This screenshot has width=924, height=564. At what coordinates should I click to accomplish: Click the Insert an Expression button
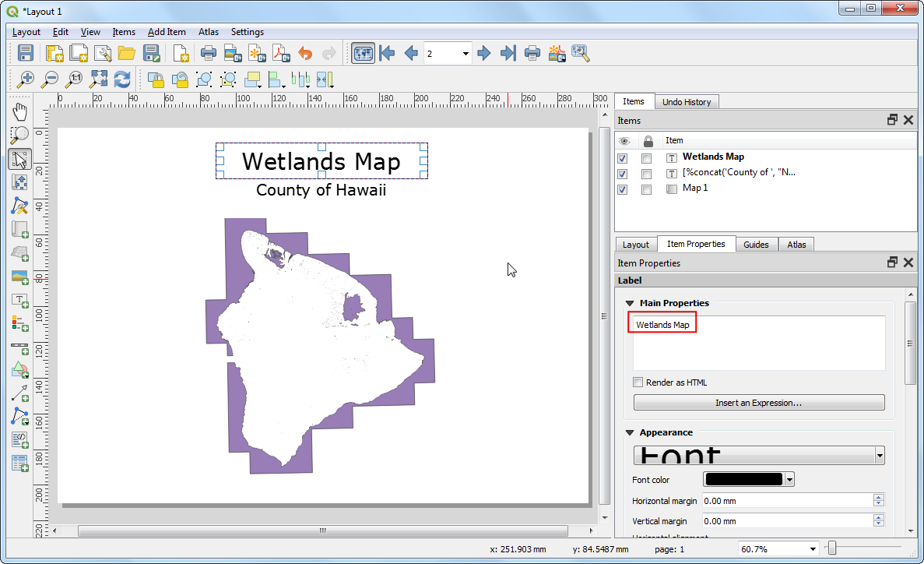(x=758, y=403)
